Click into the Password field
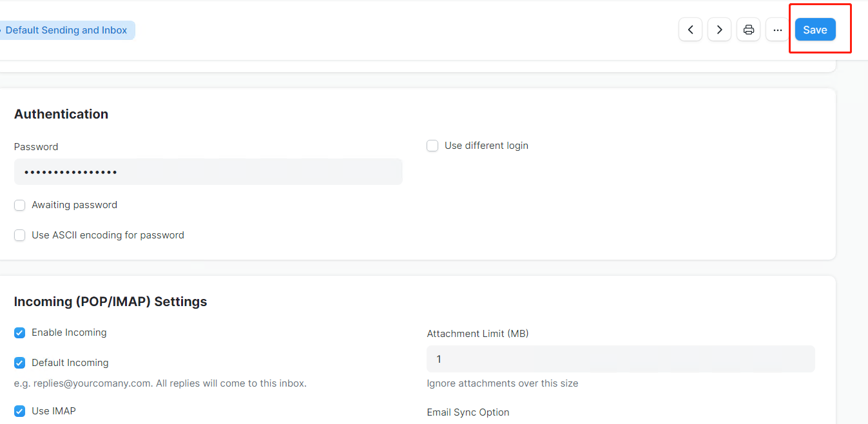This screenshot has width=868, height=424. pyautogui.click(x=208, y=172)
